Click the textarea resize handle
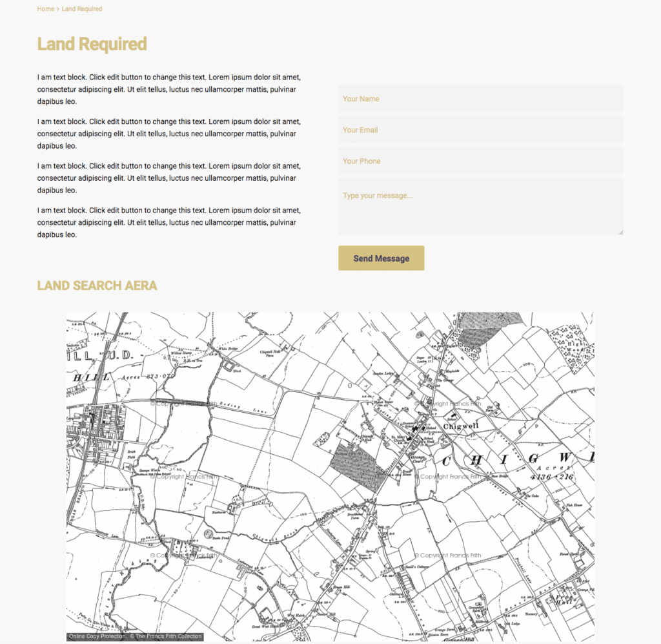This screenshot has width=661, height=644. pos(620,233)
